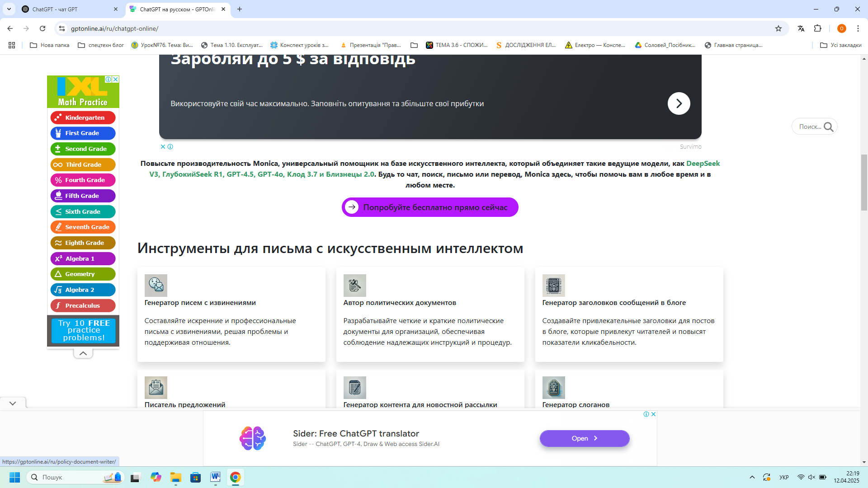Open a new browser tab

pyautogui.click(x=240, y=9)
